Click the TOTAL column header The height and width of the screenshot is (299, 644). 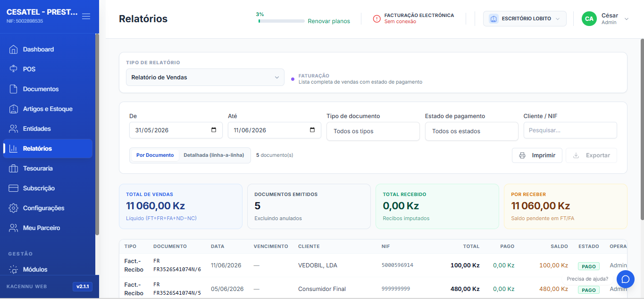click(x=471, y=247)
